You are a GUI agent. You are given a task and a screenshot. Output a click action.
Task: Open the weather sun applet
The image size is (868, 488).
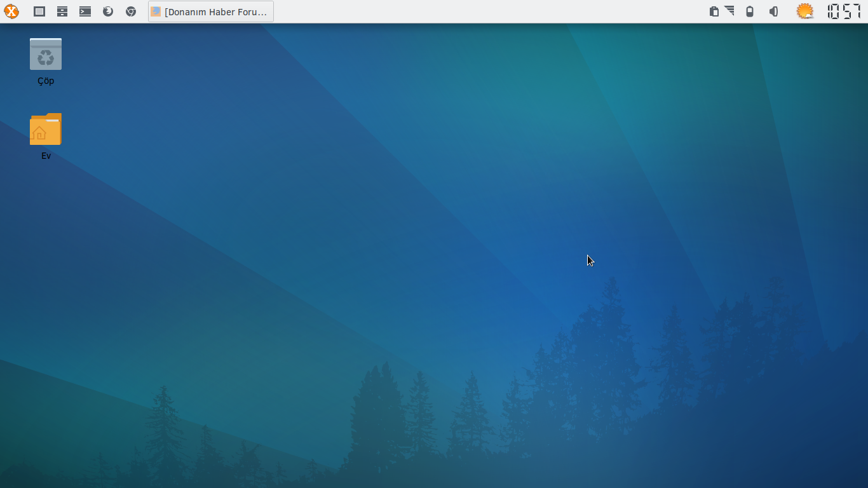[x=805, y=11]
